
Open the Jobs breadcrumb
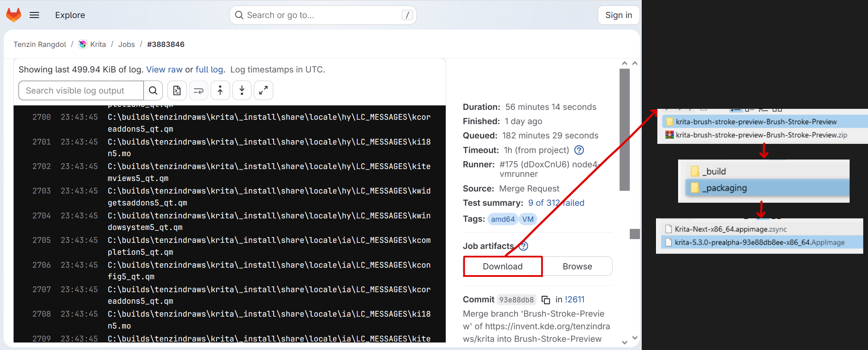click(126, 44)
